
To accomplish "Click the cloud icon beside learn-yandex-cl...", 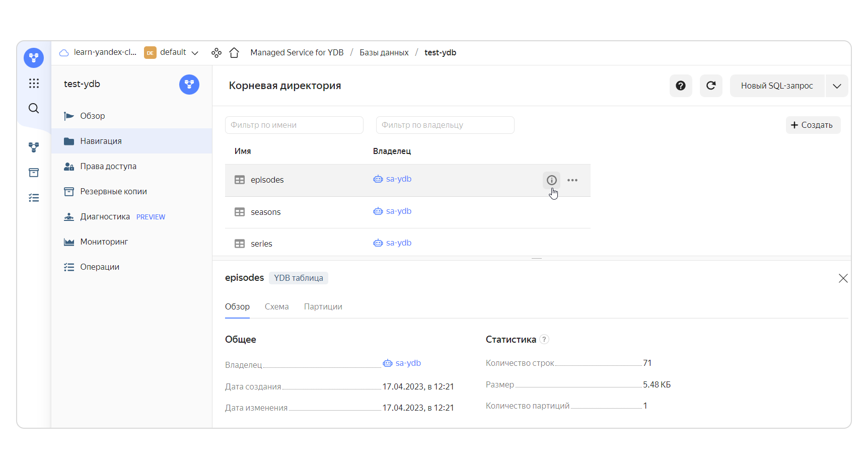I will pyautogui.click(x=64, y=52).
